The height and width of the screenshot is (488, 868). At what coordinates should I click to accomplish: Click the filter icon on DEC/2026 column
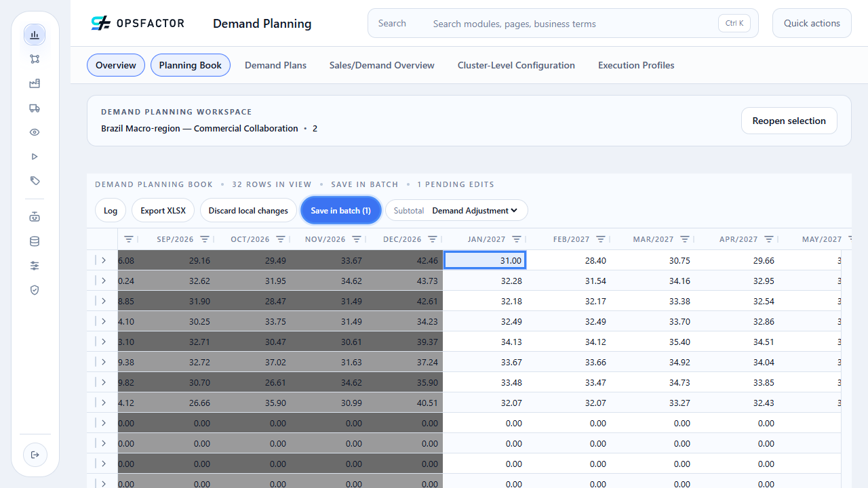[433, 239]
